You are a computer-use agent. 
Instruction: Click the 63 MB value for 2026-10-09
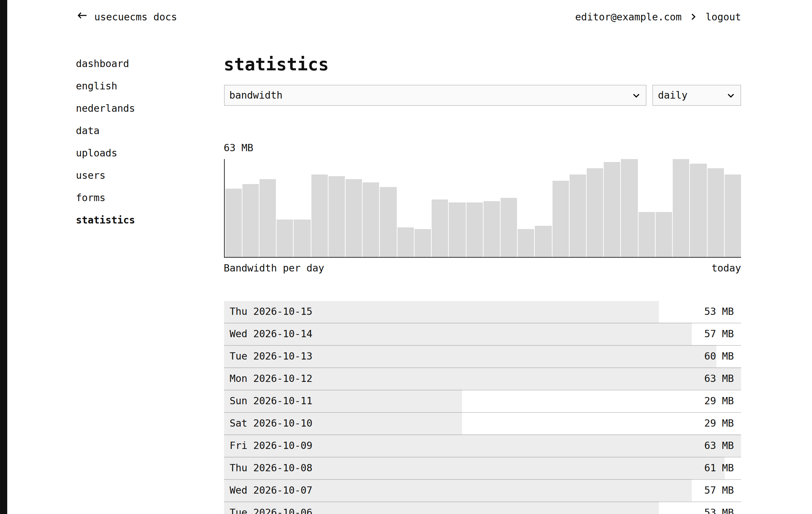pyautogui.click(x=719, y=446)
